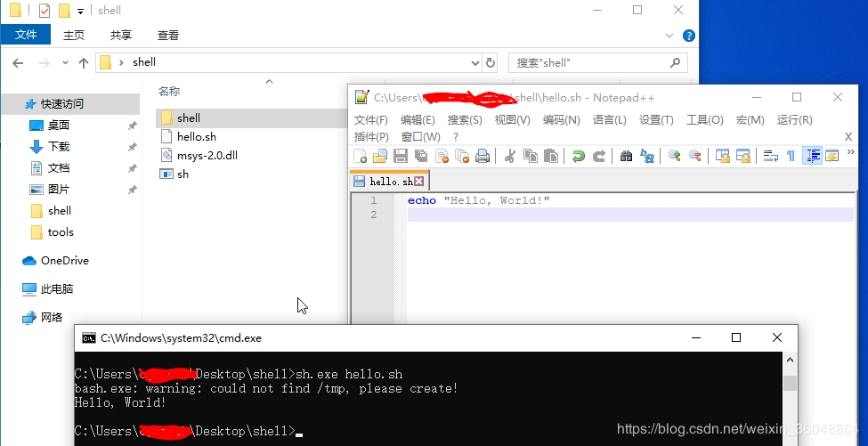Switch to the 共享 ribbon tab in Explorer

tap(121, 36)
